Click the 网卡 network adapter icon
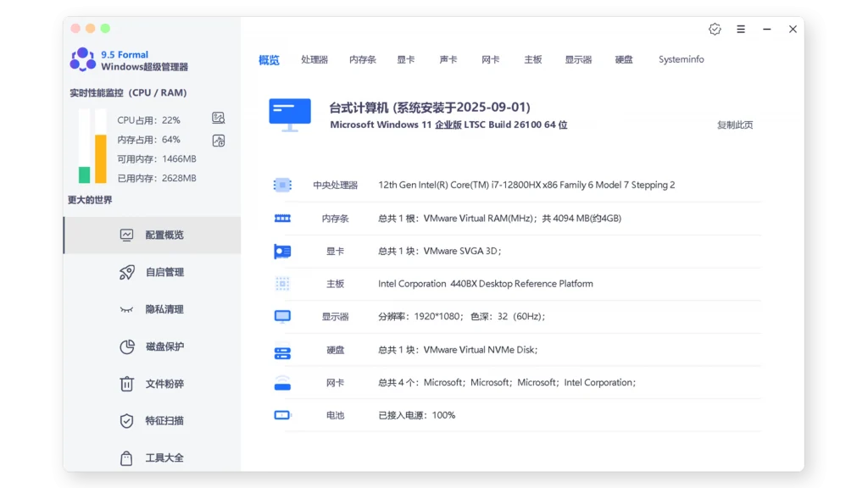Screen dimensions: 868x488 point(282,383)
